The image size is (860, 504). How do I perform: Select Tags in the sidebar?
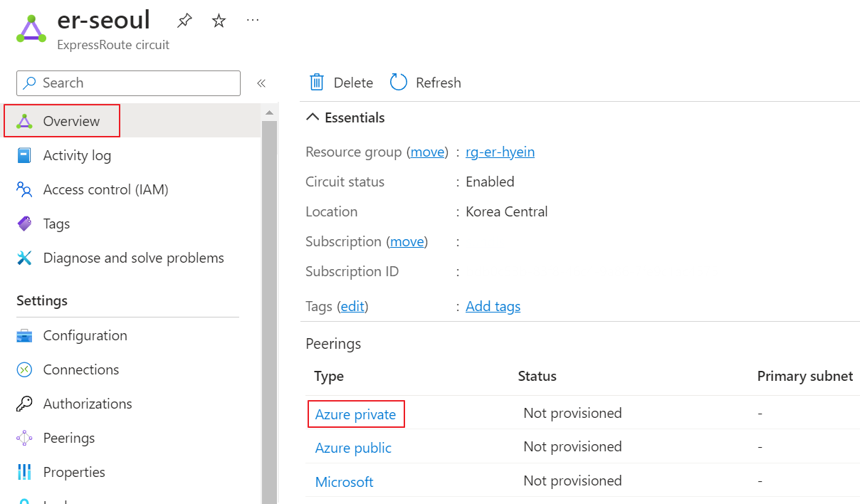(x=56, y=224)
